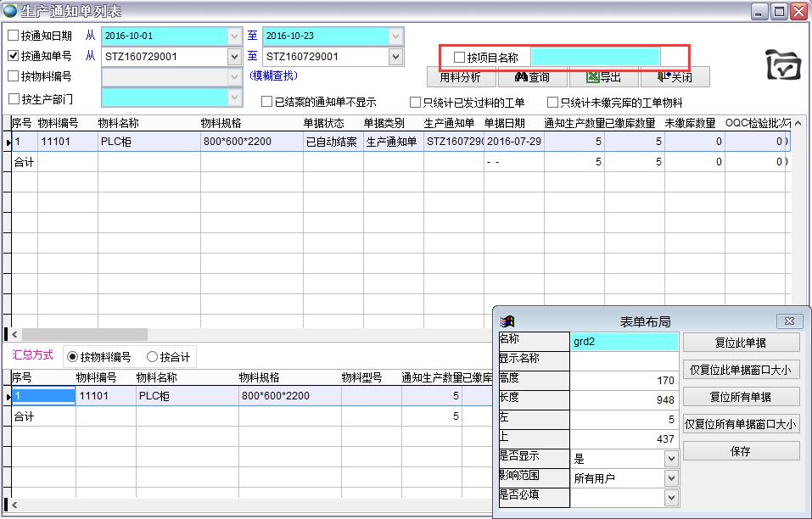Image resolution: width=812 pixels, height=519 pixels.
Task: Click the 复位所有单据 button
Action: 741,397
